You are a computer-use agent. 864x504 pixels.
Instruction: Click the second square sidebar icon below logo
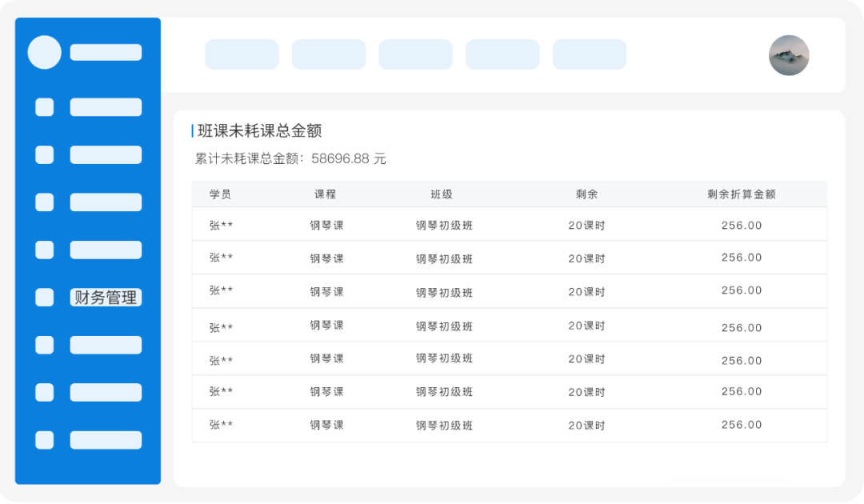tap(45, 155)
